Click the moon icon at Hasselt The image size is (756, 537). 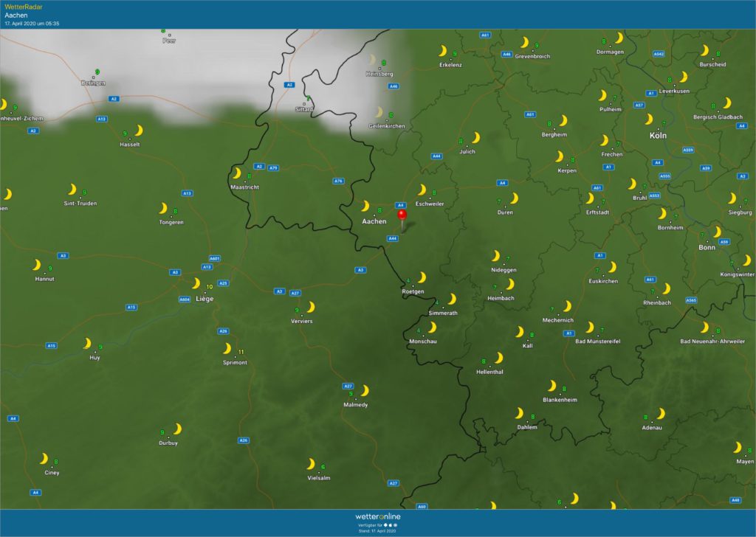coord(139,131)
